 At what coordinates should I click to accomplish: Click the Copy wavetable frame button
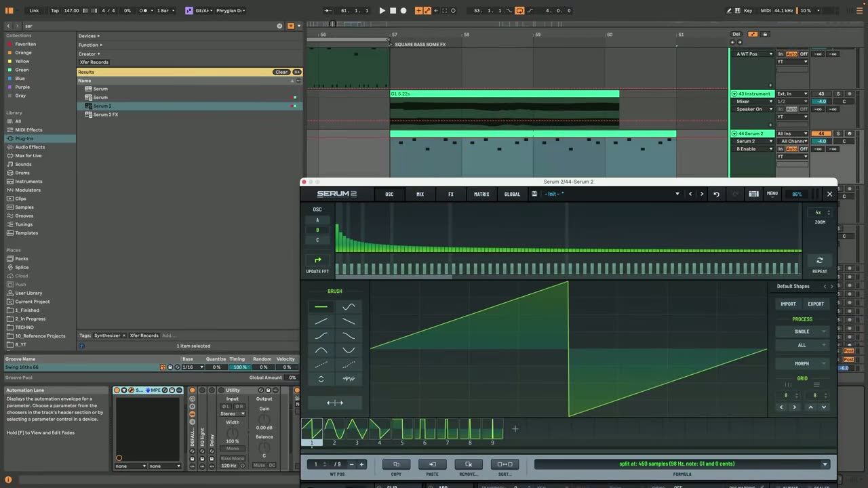396,464
